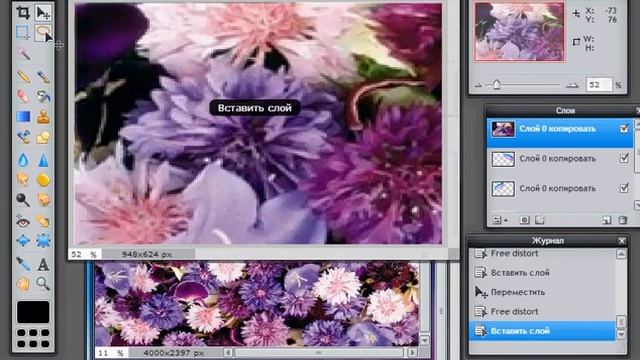
Task: Select the highlighted Слой 0 копировать layer
Action: point(560,133)
